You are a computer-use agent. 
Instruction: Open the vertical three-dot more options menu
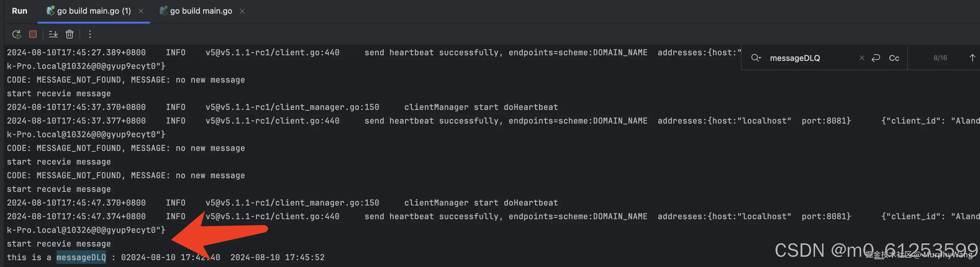tap(90, 34)
